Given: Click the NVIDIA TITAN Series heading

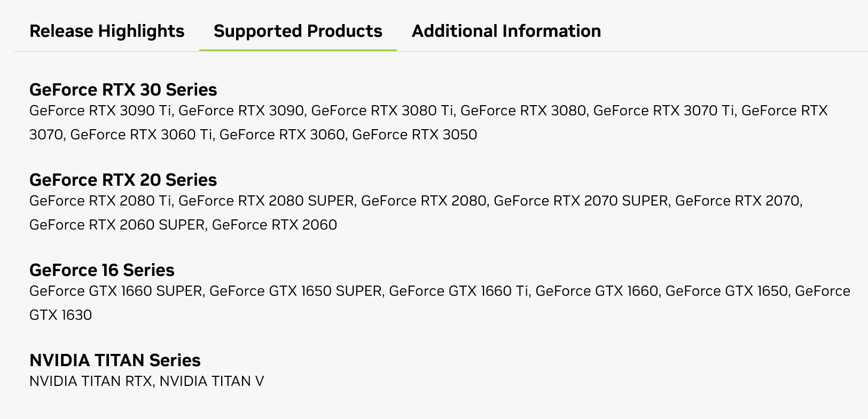Looking at the screenshot, I should point(115,360).
